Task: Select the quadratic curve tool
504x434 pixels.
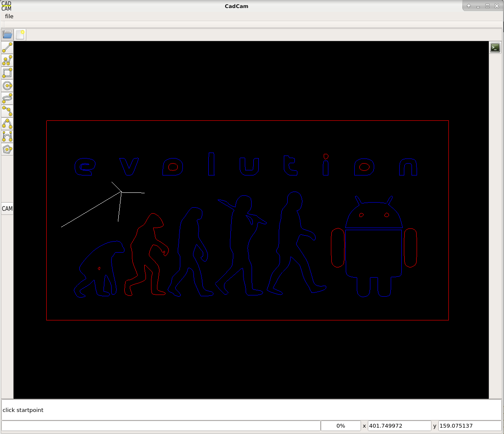Action: 7,124
